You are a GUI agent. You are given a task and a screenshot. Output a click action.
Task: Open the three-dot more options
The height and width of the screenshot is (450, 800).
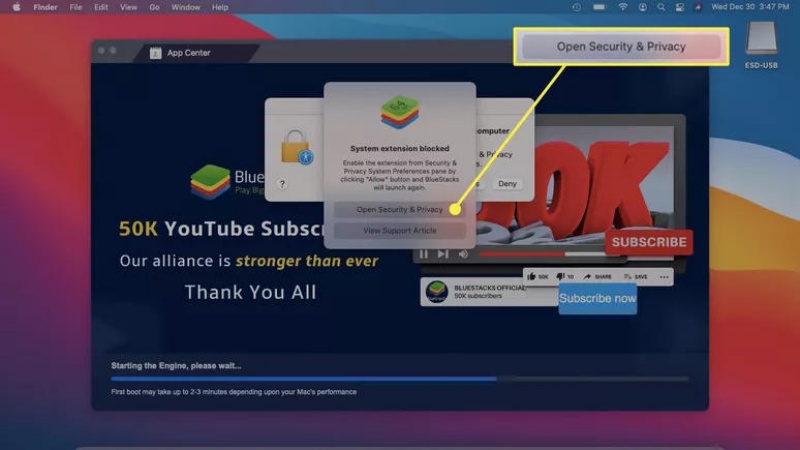[664, 277]
